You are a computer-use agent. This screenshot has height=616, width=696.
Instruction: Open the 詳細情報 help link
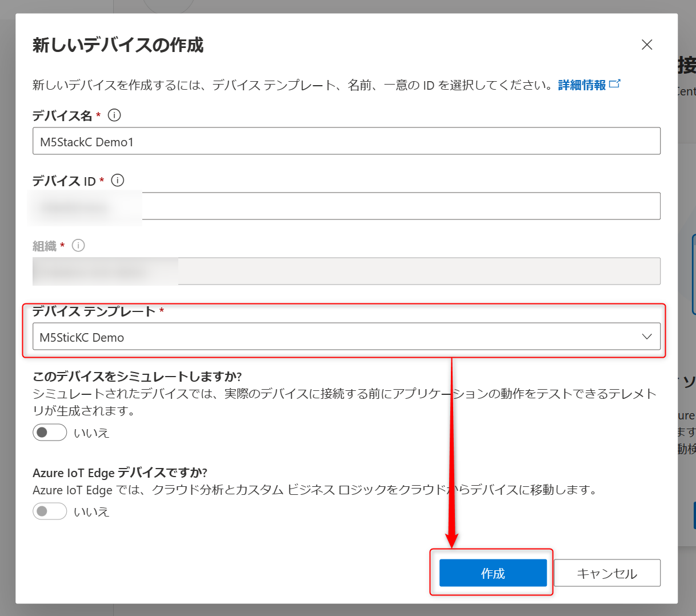tap(589, 85)
